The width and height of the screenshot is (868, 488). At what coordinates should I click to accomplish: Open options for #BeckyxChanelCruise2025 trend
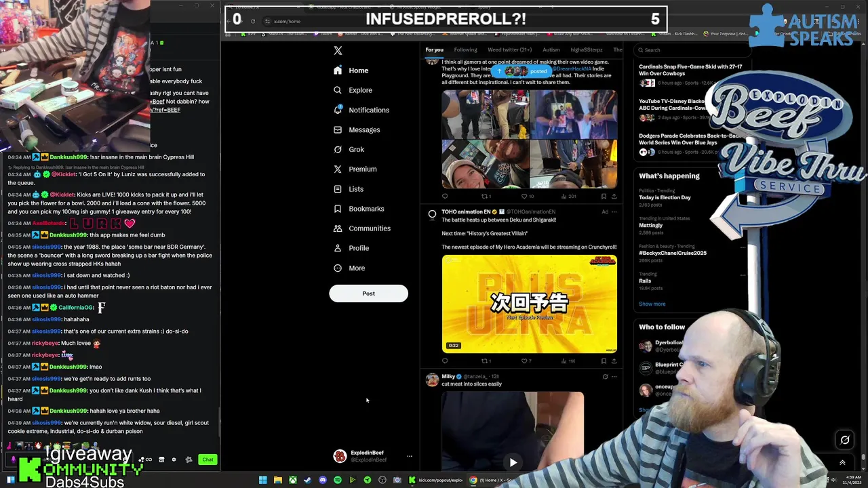743,247
